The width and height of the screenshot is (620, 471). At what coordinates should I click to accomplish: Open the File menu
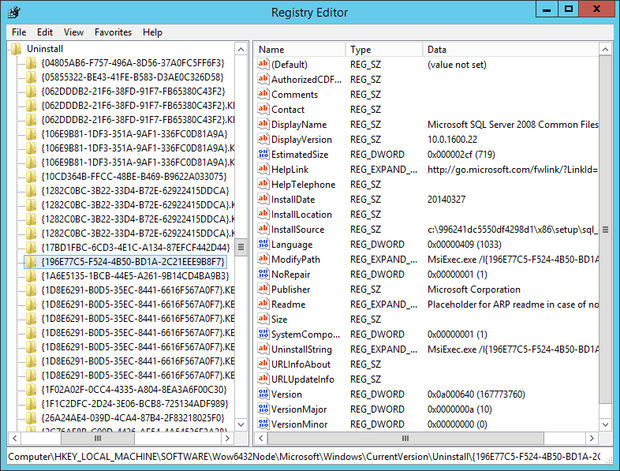point(19,32)
